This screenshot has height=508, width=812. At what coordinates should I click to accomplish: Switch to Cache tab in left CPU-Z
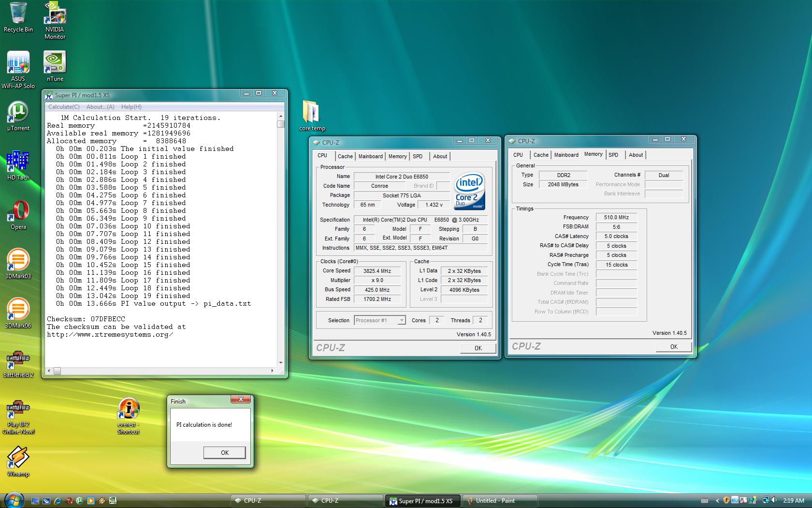pyautogui.click(x=345, y=156)
